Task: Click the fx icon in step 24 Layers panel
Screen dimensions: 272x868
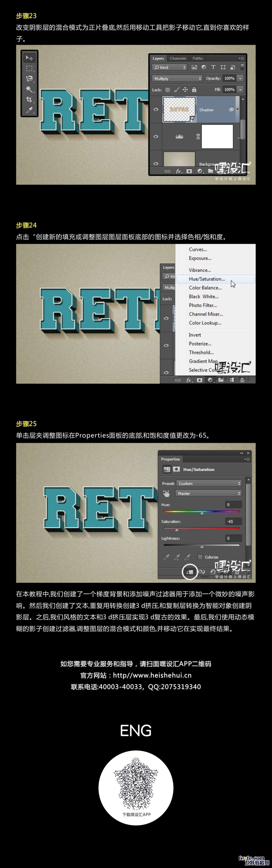Action: click(x=189, y=380)
